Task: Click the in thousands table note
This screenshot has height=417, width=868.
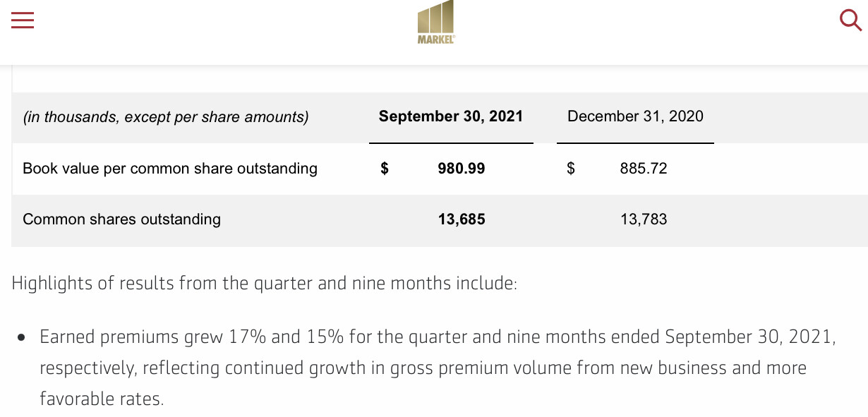Action: (166, 117)
